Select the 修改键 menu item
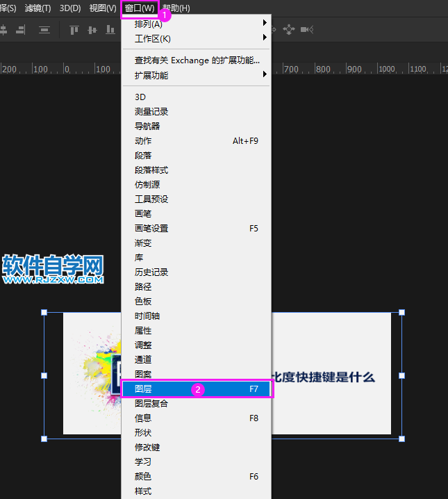Image resolution: width=448 pixels, height=499 pixels. pyautogui.click(x=196, y=448)
